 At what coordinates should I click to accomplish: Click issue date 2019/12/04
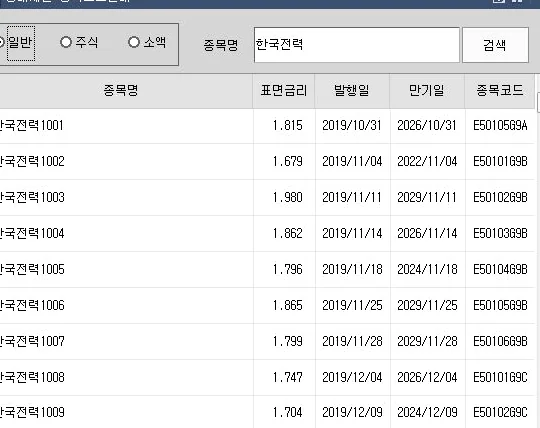[352, 377]
